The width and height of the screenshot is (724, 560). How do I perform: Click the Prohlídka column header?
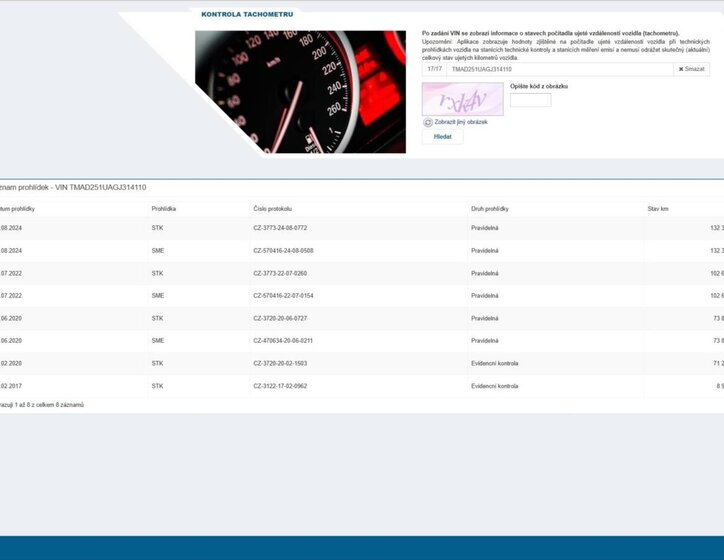click(164, 209)
